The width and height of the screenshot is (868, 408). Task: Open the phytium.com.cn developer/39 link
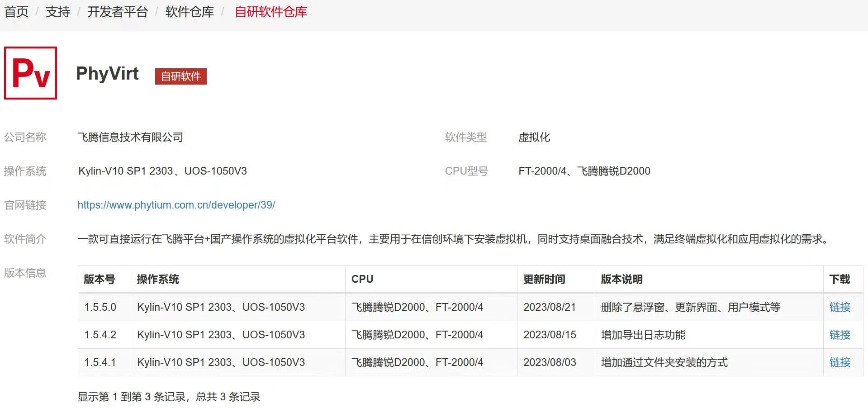(x=176, y=205)
